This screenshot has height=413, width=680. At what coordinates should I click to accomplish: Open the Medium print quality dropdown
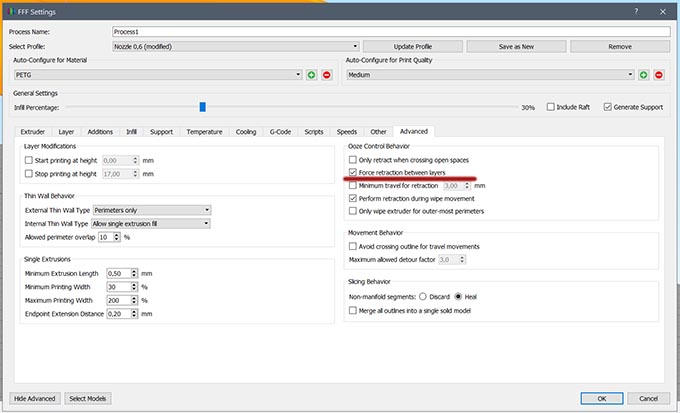coord(490,75)
